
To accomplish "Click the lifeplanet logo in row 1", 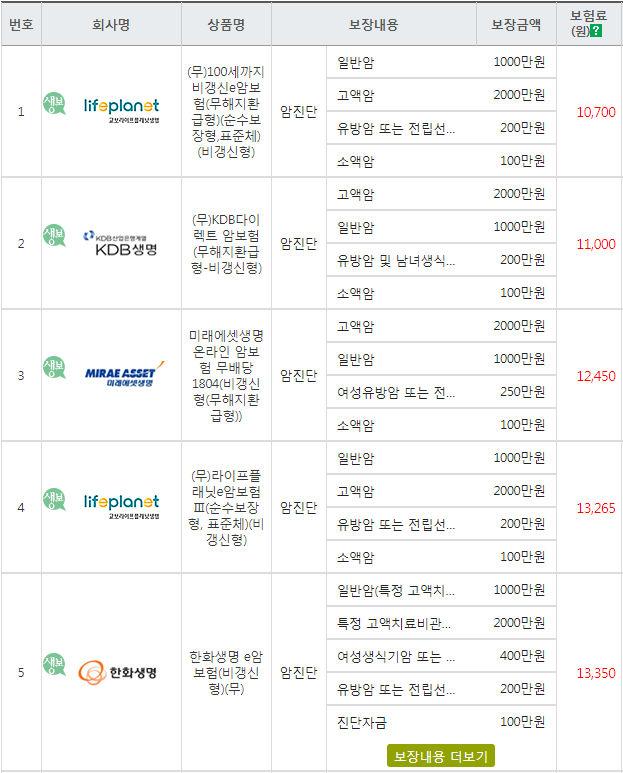I will pyautogui.click(x=121, y=110).
